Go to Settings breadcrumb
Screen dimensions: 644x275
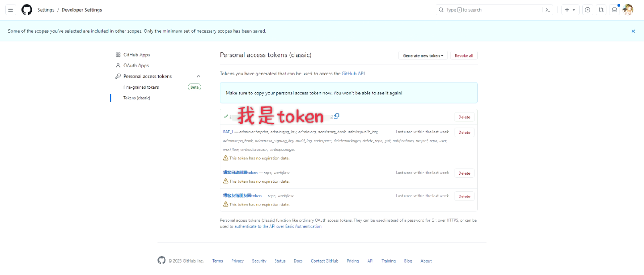46,10
